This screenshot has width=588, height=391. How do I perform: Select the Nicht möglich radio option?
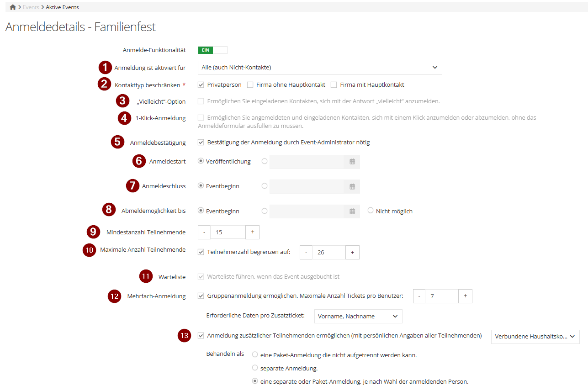[x=371, y=211]
